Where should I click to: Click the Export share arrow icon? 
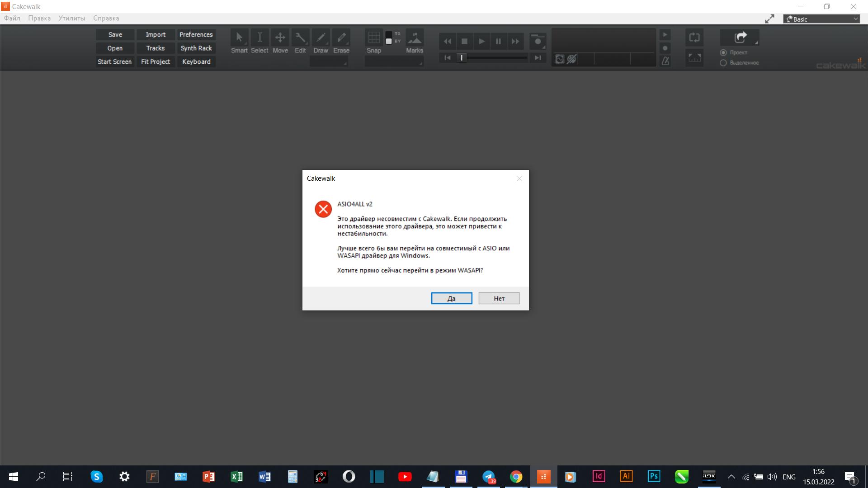coord(740,37)
